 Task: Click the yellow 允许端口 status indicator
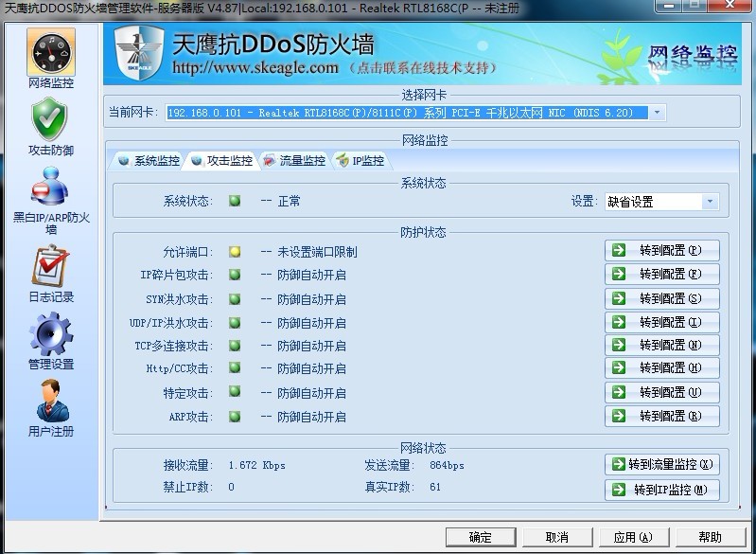coord(235,251)
